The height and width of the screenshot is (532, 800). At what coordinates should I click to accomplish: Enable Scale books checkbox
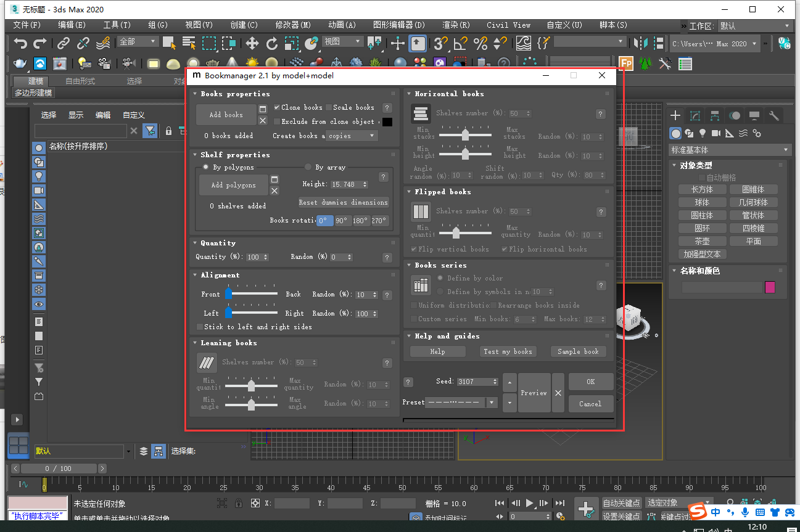[329, 107]
